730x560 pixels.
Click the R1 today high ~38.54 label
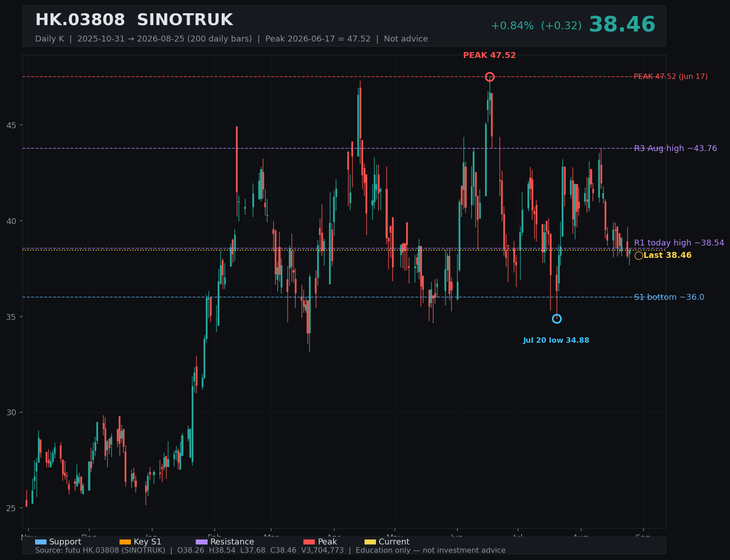pyautogui.click(x=679, y=243)
